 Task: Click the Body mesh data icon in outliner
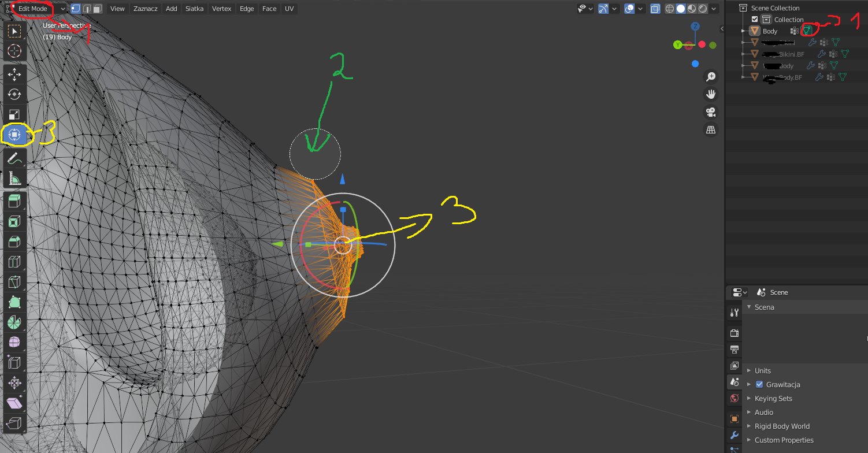coord(807,31)
